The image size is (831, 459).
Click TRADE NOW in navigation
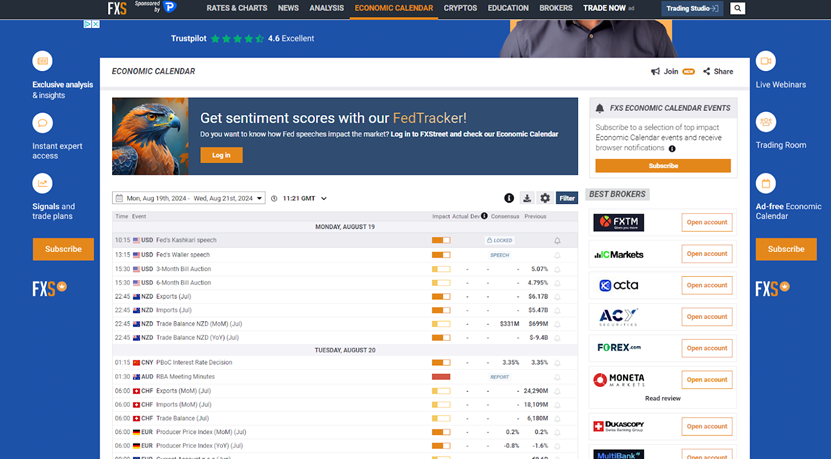click(604, 8)
